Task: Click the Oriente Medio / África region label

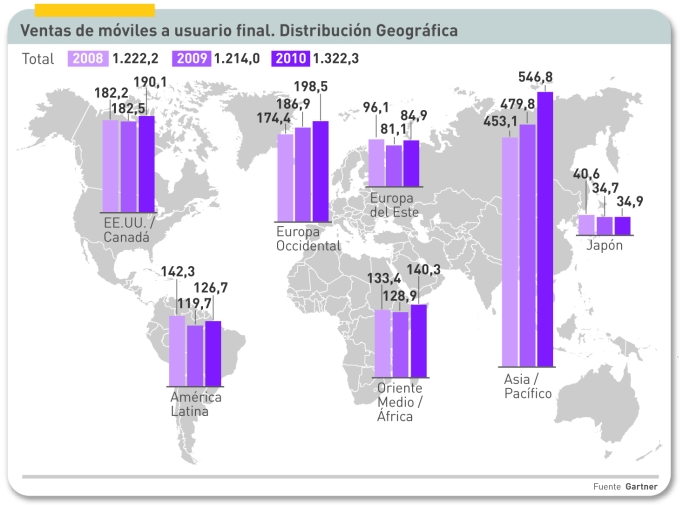Action: coord(399,402)
